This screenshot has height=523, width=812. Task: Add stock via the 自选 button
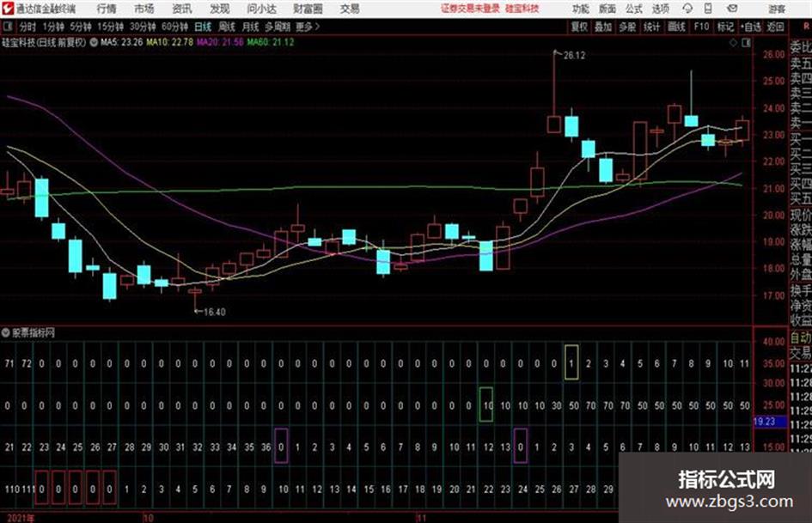(751, 27)
